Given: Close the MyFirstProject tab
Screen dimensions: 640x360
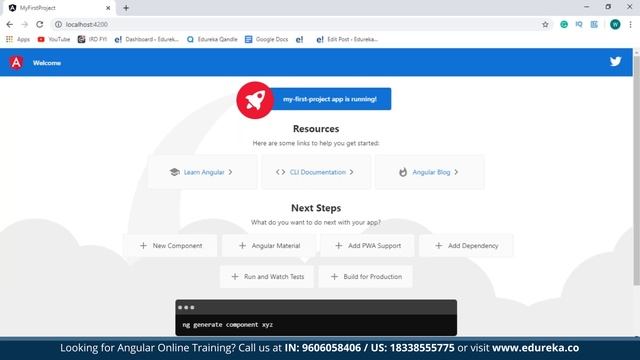Looking at the screenshot, I should pyautogui.click(x=108, y=8).
